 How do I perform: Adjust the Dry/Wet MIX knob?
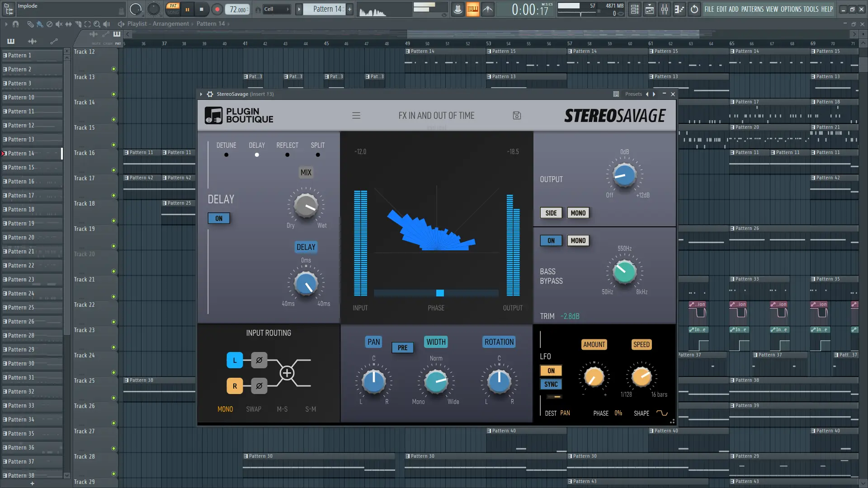click(x=306, y=207)
